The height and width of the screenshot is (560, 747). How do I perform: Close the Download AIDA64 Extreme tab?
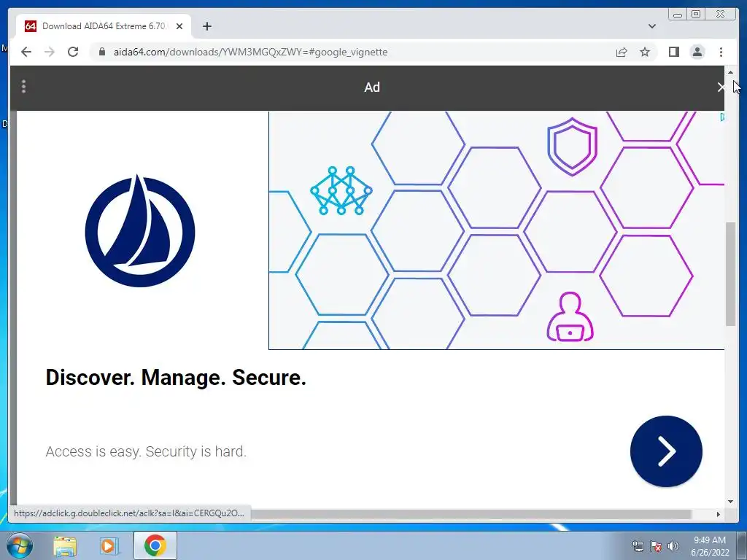179,26
